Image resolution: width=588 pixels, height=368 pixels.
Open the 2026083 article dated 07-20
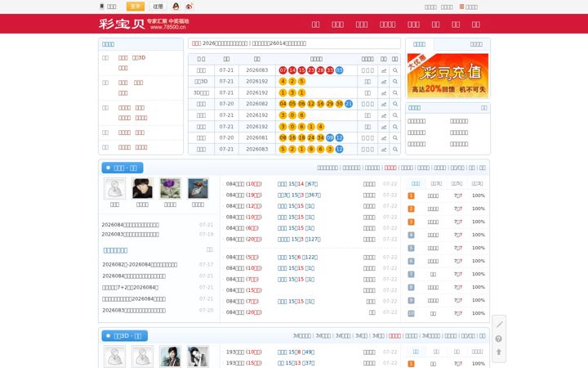[x=134, y=311]
